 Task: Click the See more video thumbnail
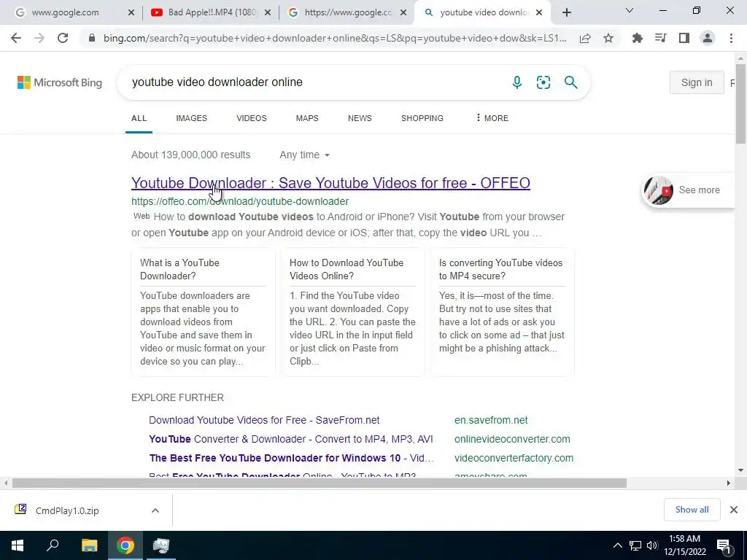click(x=658, y=190)
